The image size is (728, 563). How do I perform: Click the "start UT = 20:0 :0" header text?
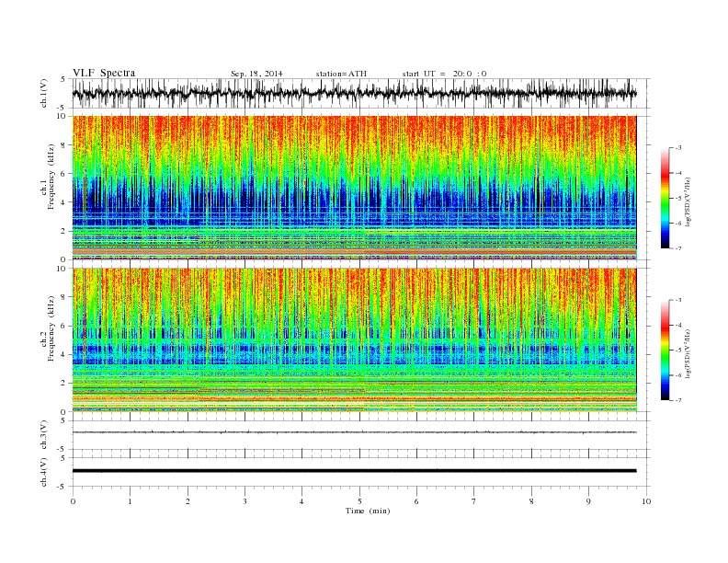tap(444, 74)
